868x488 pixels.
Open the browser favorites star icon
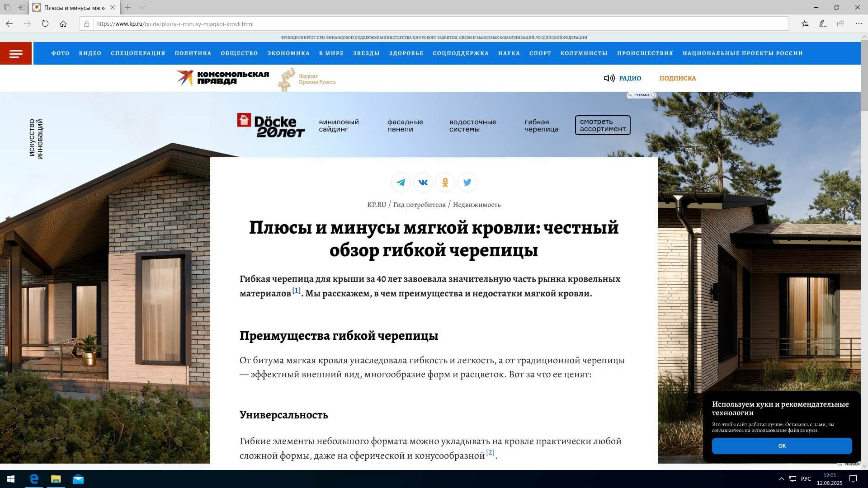[805, 24]
